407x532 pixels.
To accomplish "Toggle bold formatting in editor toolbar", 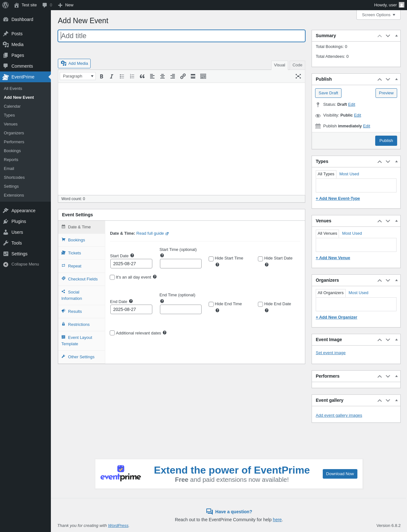I will [101, 76].
